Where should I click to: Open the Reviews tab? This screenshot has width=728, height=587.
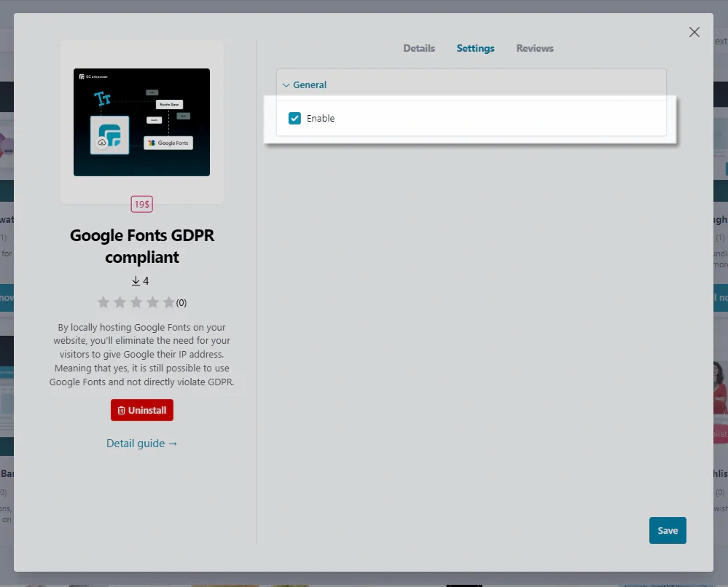[x=535, y=48]
